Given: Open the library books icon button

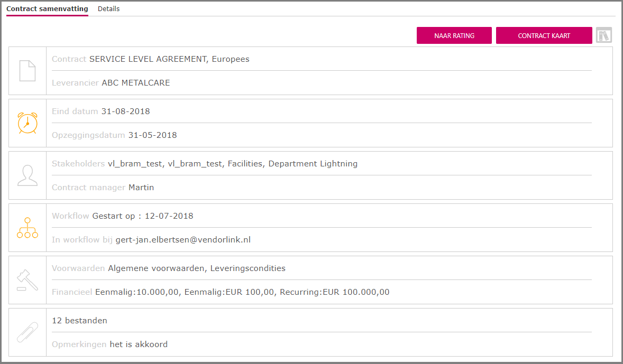Looking at the screenshot, I should tap(603, 35).
